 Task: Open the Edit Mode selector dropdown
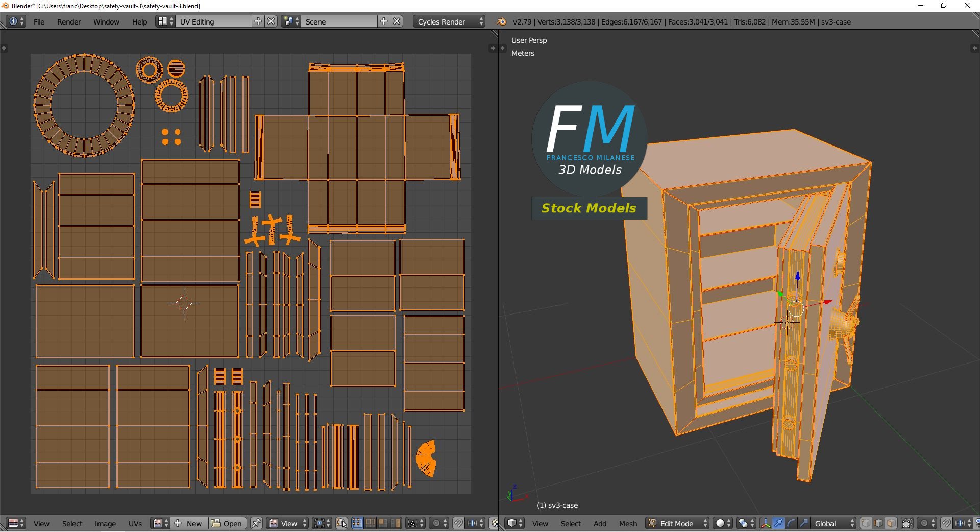point(678,523)
